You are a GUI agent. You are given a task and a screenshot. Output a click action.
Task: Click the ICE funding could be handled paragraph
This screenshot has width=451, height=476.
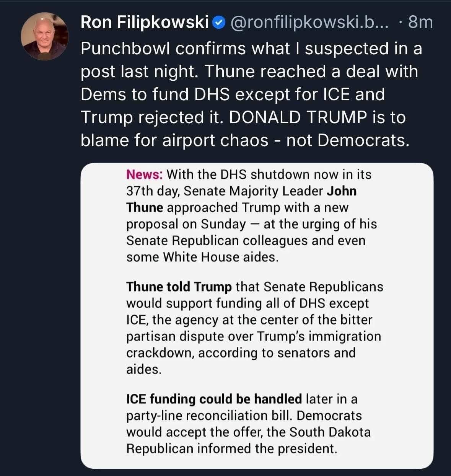click(x=249, y=424)
